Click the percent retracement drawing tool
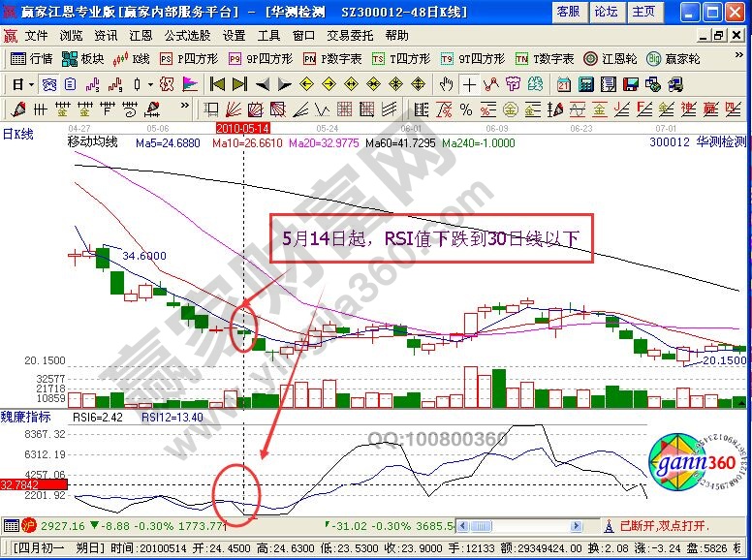Viewport: 752px width, 560px height. pyautogui.click(x=466, y=108)
